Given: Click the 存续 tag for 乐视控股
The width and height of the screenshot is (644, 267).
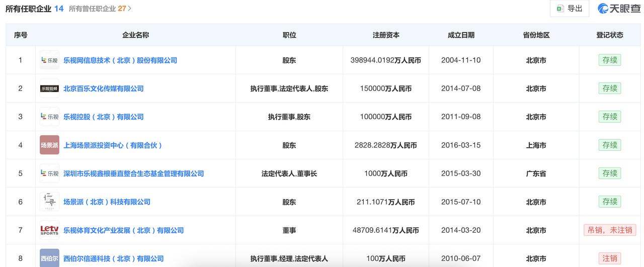Looking at the screenshot, I should [610, 116].
